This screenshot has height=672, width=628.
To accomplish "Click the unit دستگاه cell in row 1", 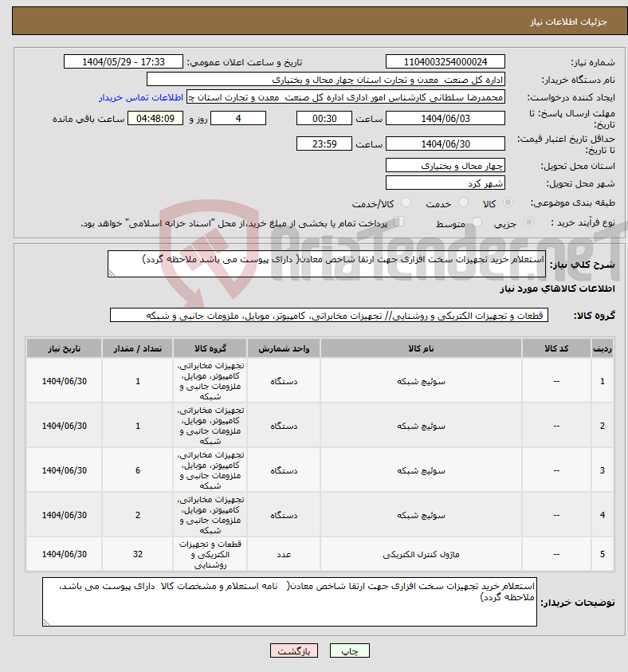I will click(284, 381).
